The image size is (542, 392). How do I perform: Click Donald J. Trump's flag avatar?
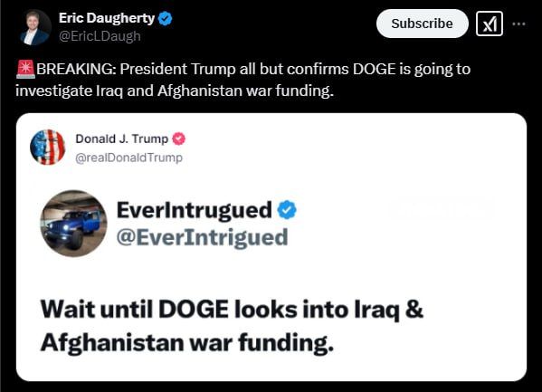pyautogui.click(x=48, y=147)
